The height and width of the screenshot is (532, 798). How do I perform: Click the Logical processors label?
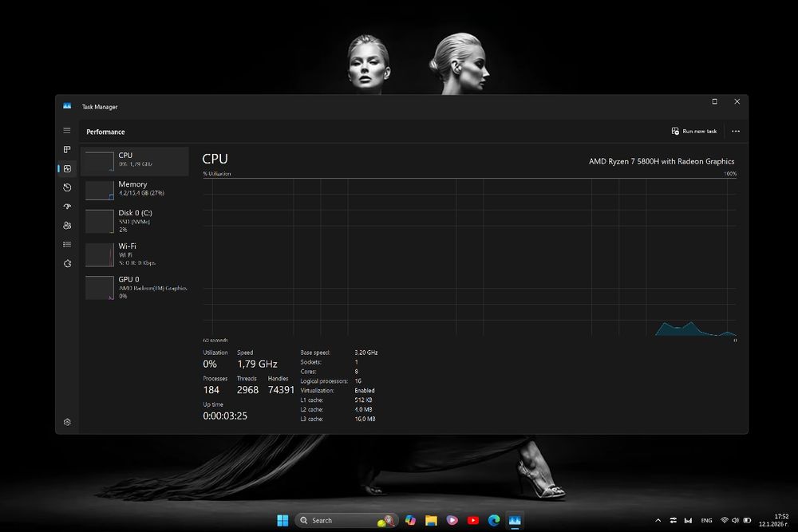point(324,381)
